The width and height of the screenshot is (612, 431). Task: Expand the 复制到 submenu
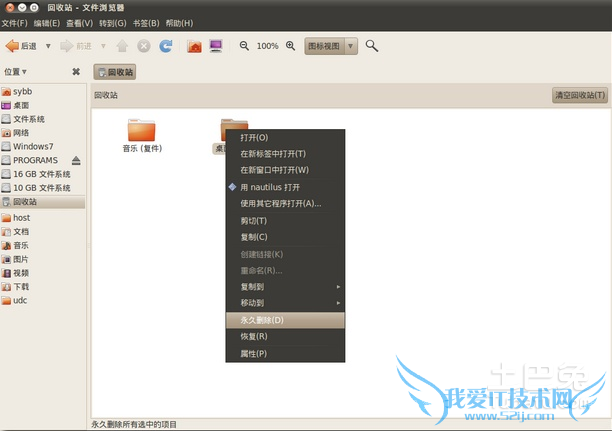coord(285,287)
